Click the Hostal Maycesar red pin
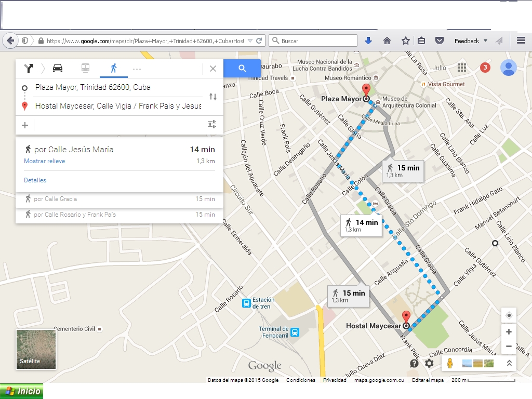 [x=406, y=317]
